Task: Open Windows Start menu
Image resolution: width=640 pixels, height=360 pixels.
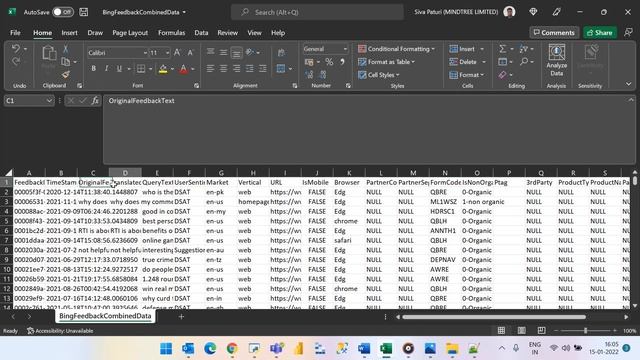Action: (166, 349)
